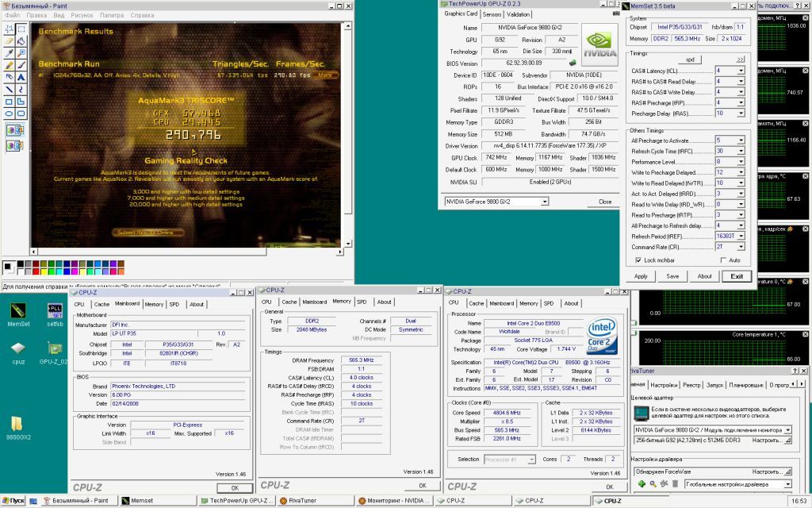Pick the Fill With Color bucket tool
Screen dimensions: 812x508
(21, 41)
